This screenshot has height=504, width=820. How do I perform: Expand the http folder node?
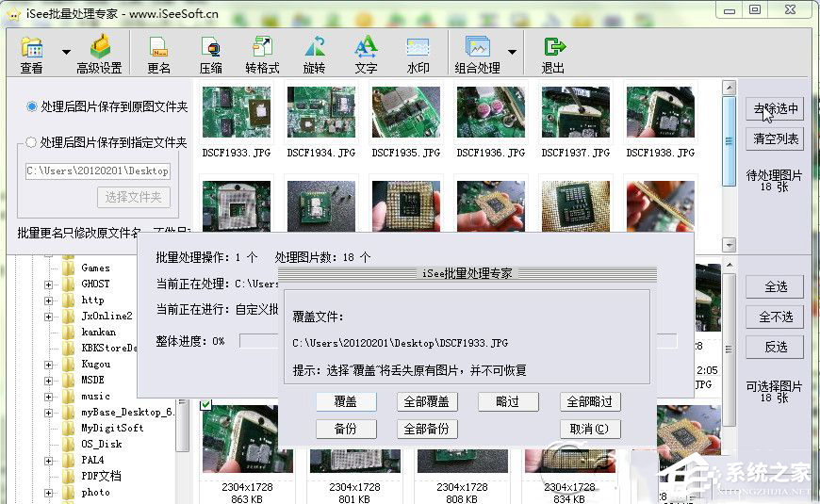(49, 301)
